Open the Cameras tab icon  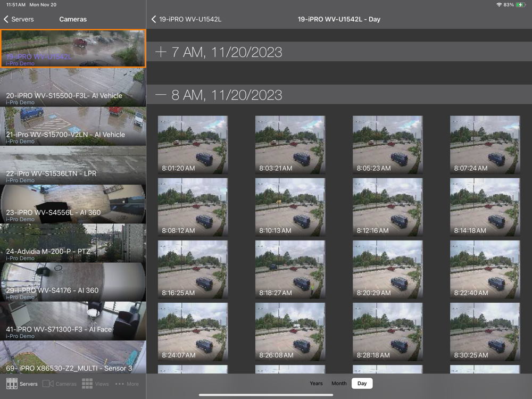(48, 384)
